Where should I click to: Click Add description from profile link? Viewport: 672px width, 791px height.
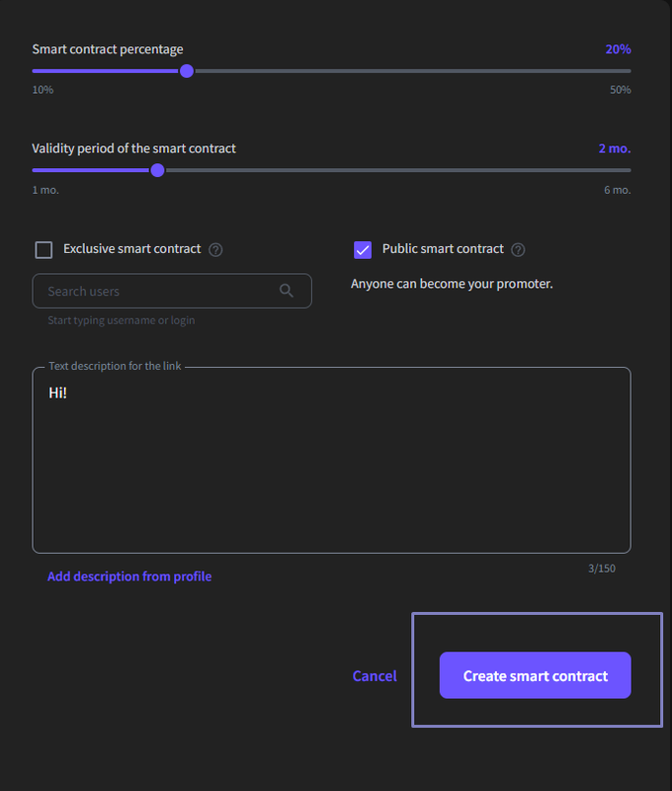(129, 576)
